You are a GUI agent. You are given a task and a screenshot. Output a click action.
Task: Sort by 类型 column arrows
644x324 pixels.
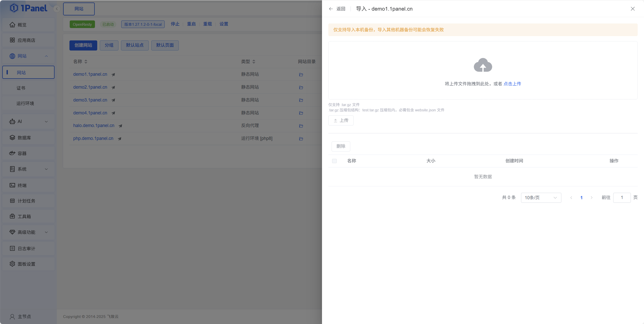(x=254, y=62)
